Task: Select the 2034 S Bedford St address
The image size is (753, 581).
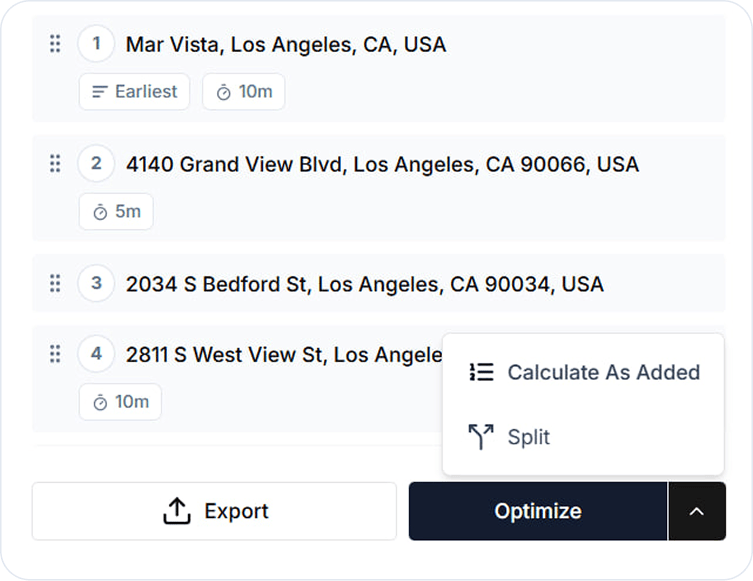Action: point(364,284)
